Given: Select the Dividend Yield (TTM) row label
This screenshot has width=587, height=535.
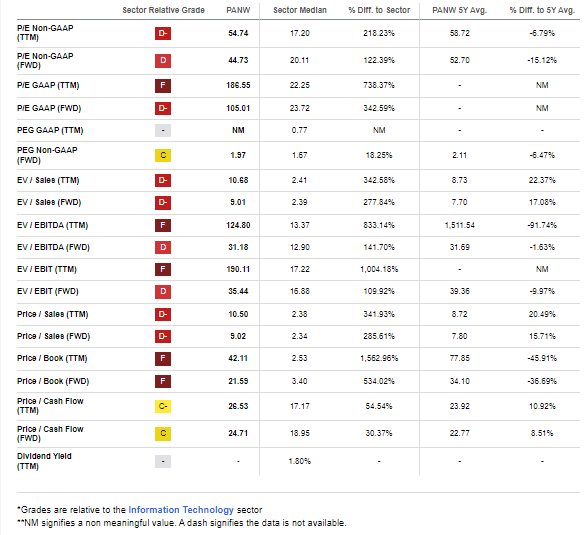Looking at the screenshot, I should click(x=44, y=461).
